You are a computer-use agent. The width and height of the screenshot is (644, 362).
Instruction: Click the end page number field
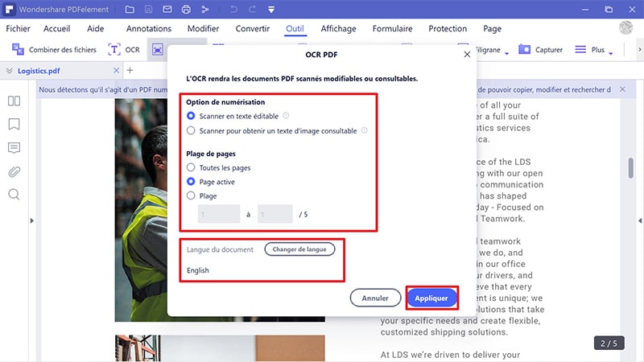pyautogui.click(x=275, y=214)
